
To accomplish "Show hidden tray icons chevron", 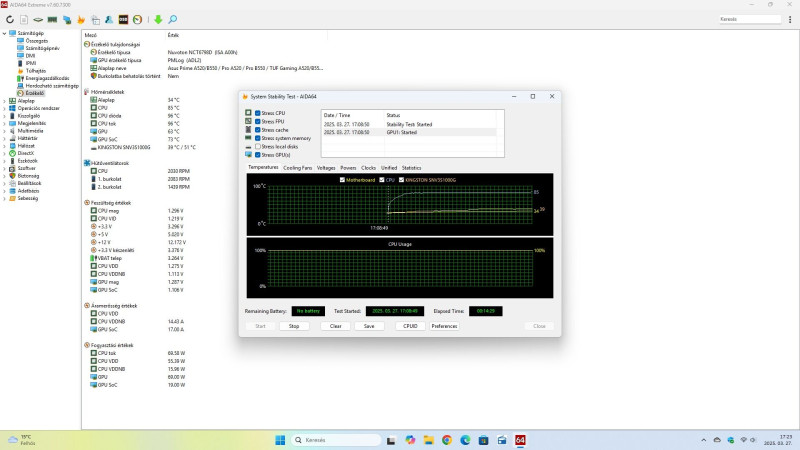I will pos(704,440).
